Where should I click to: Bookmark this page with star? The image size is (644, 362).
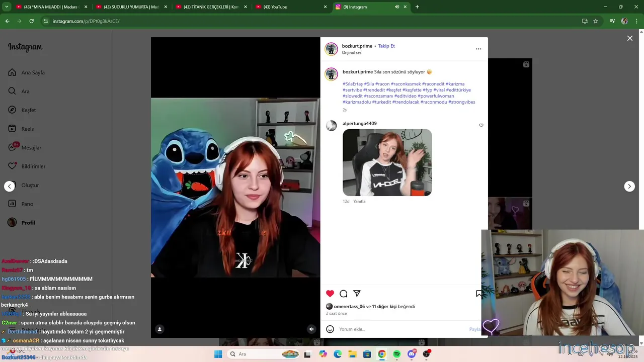[596, 21]
